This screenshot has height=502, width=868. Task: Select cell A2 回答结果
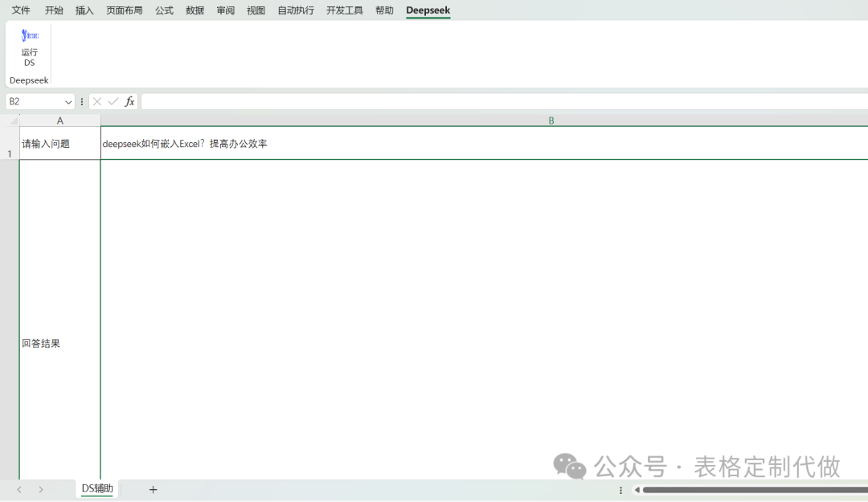tap(59, 320)
